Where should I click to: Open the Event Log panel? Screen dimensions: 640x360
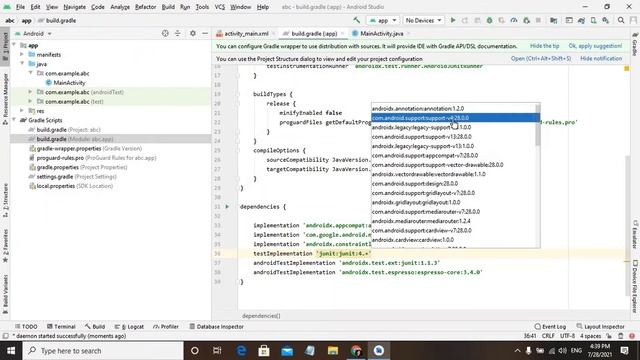(550, 327)
